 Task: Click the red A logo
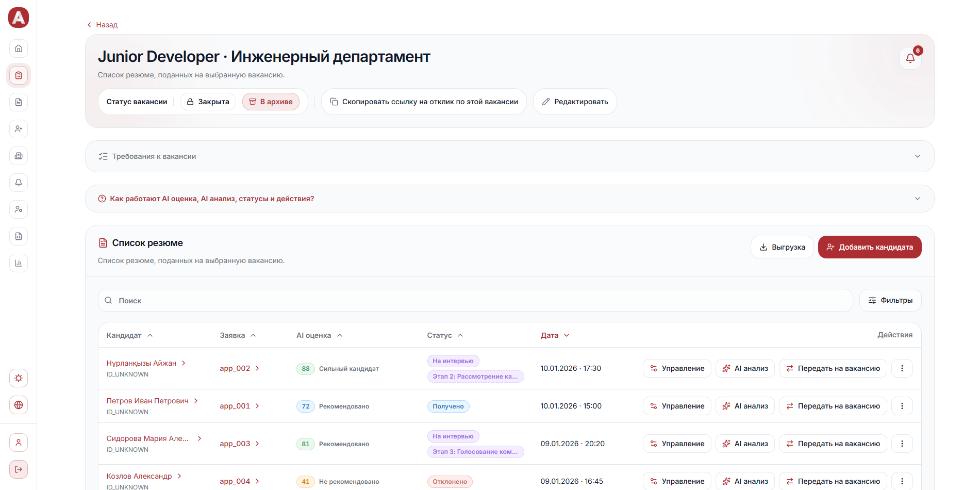click(19, 18)
